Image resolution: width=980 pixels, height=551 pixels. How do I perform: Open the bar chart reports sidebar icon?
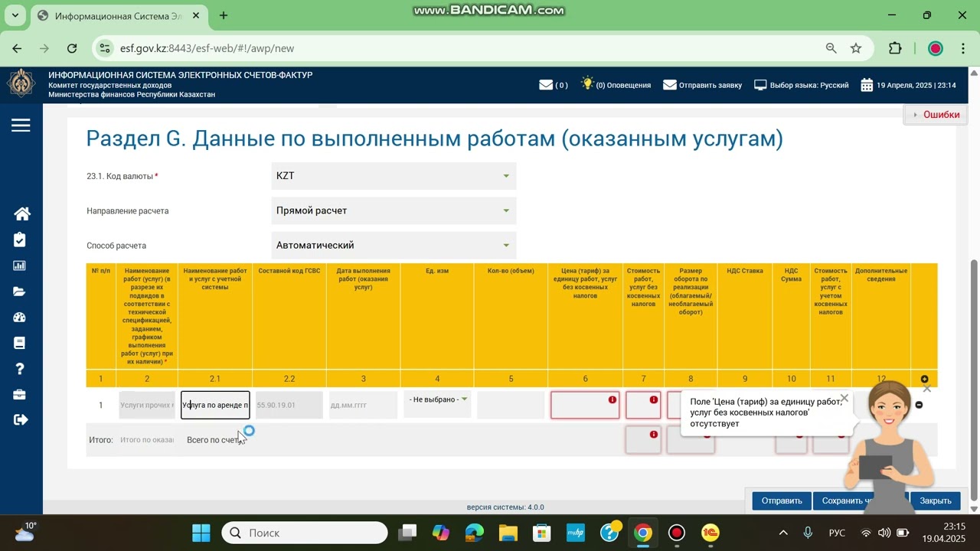click(20, 266)
